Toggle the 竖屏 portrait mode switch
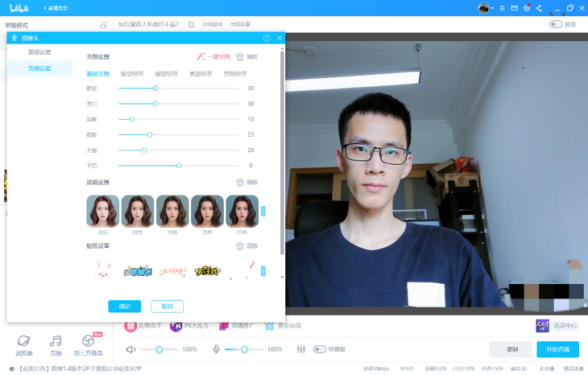Image resolution: width=588 pixels, height=375 pixels. pos(555,24)
